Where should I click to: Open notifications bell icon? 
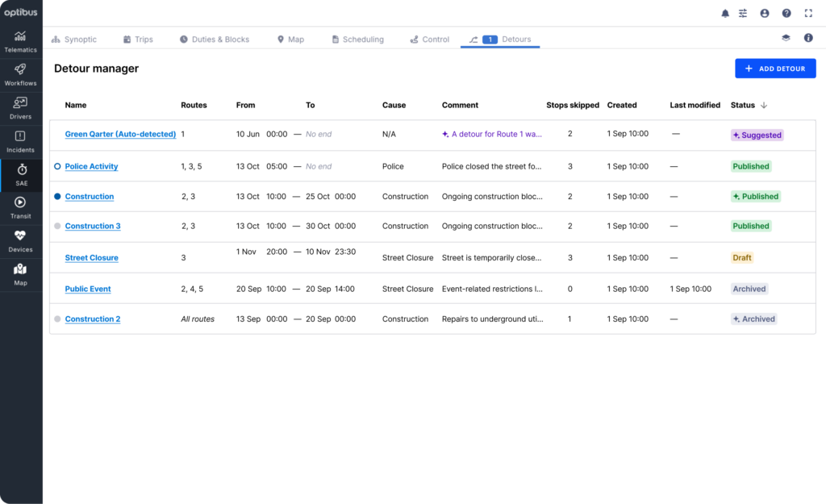click(x=725, y=13)
